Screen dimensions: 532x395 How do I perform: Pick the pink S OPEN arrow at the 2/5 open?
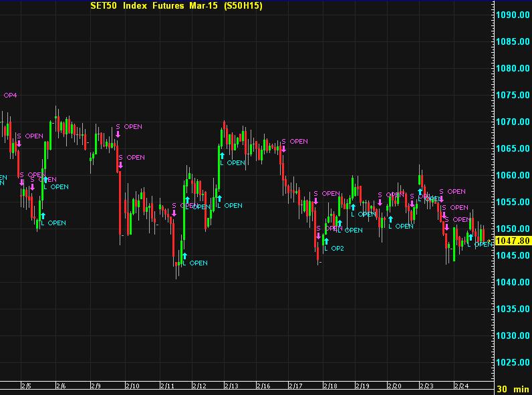tap(19, 143)
